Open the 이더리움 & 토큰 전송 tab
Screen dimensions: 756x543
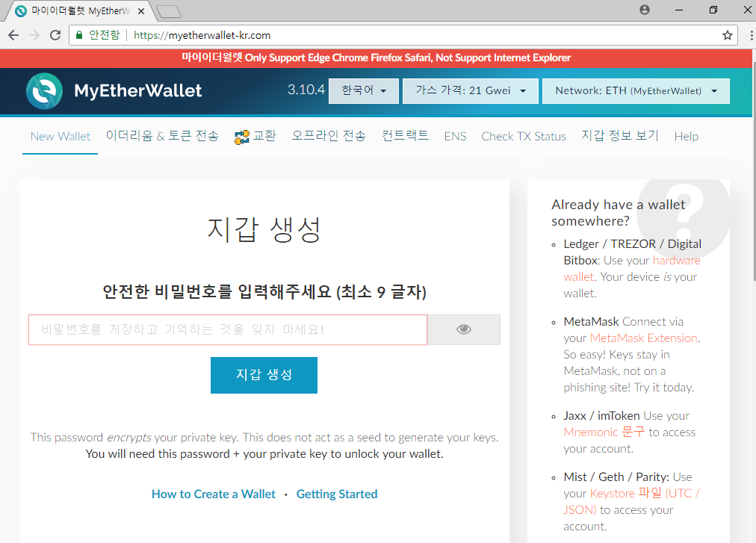click(x=162, y=136)
